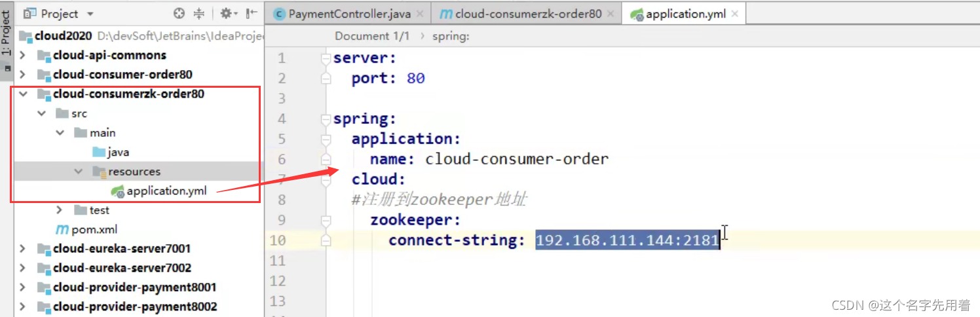Select the cloud-provider-payment8002 module name
The height and width of the screenshot is (317, 980).
click(135, 307)
